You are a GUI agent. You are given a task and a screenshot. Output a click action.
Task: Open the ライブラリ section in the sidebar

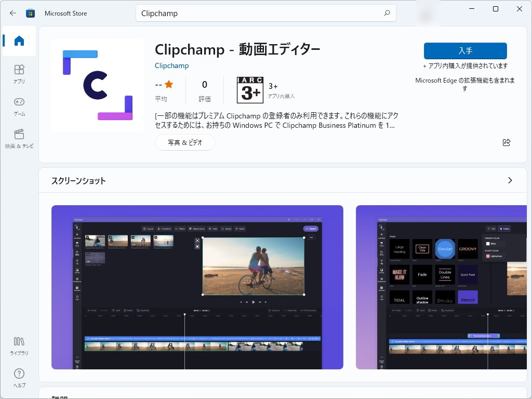19,345
